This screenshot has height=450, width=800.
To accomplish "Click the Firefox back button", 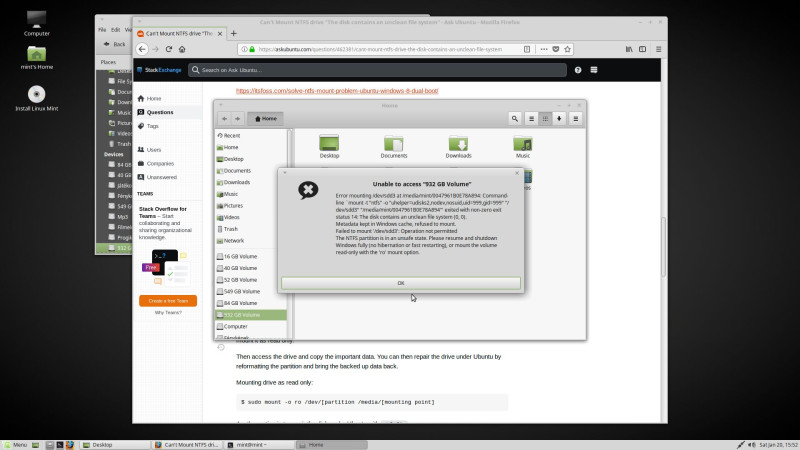I will (142, 49).
